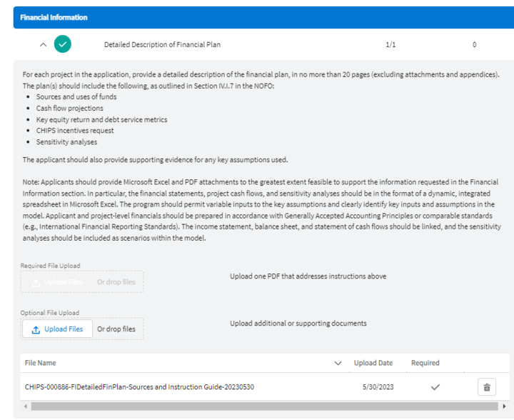This screenshot has width=514, height=420.
Task: Click the Required column header
Action: pos(425,363)
